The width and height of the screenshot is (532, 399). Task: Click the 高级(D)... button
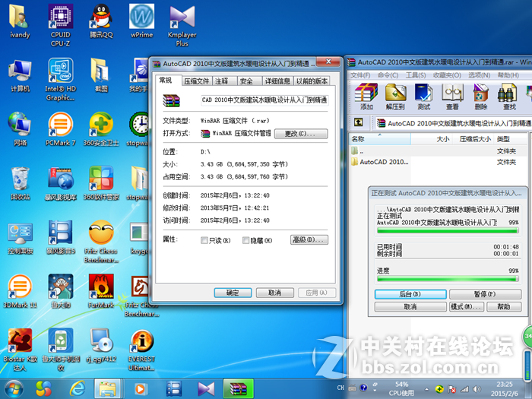pyautogui.click(x=309, y=240)
